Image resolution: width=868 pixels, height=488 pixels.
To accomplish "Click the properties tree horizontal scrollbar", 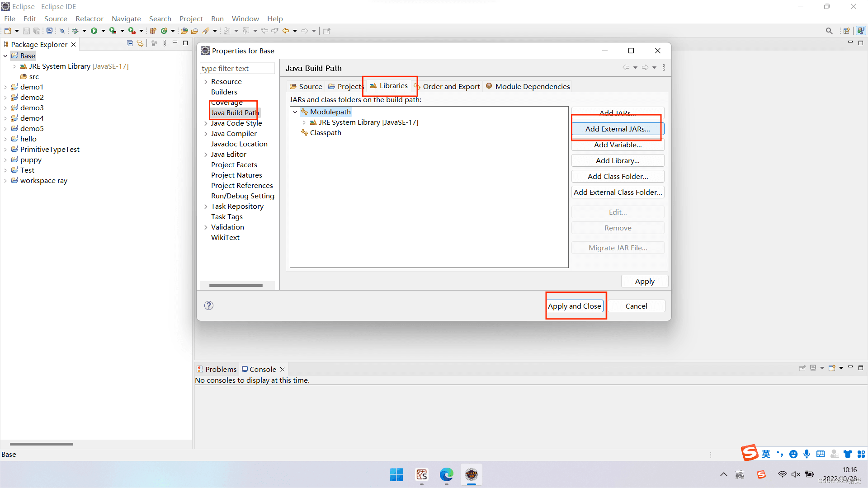I will (236, 286).
